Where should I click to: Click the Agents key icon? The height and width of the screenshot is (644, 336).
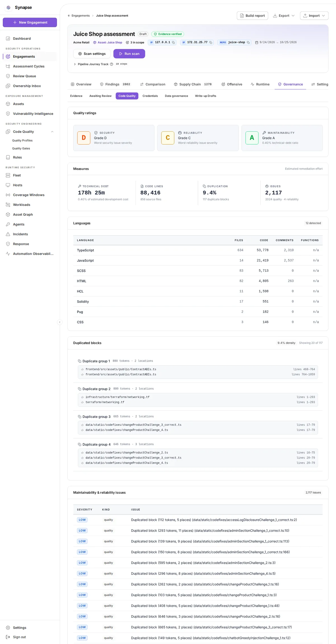tap(8, 224)
